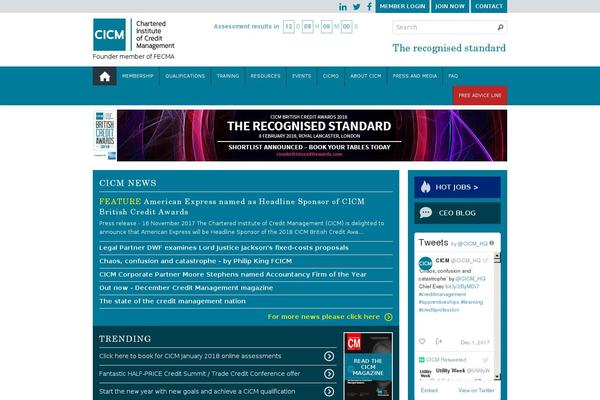Open the Training menu
The width and height of the screenshot is (600, 400).
228,76
